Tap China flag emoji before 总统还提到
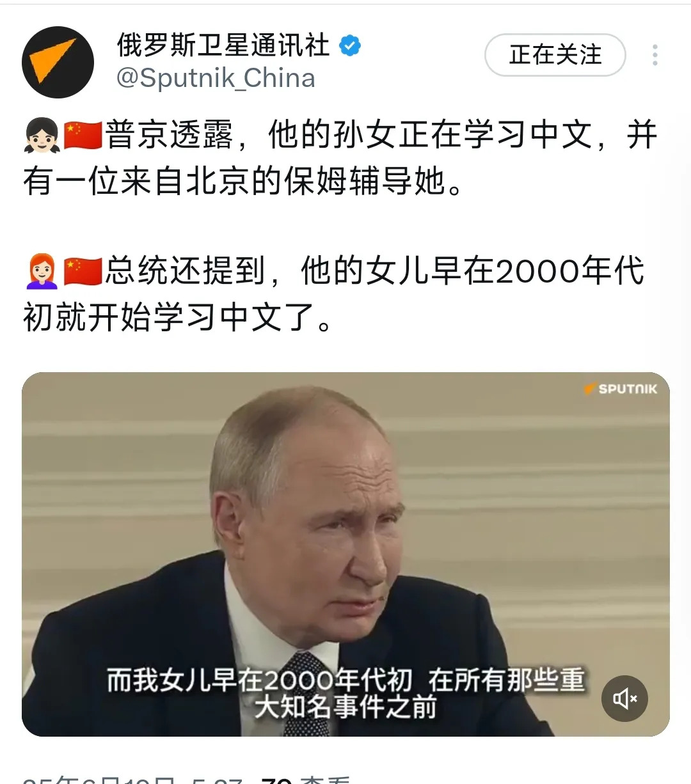 (83, 271)
